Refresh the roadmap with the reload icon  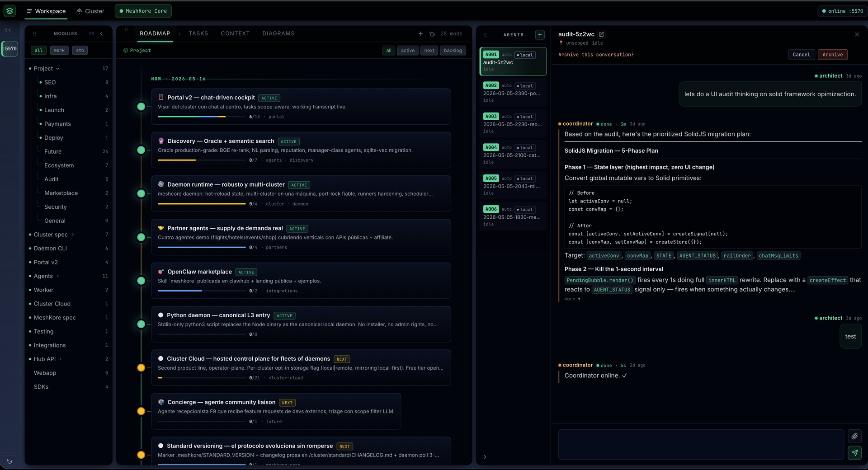[x=432, y=34]
